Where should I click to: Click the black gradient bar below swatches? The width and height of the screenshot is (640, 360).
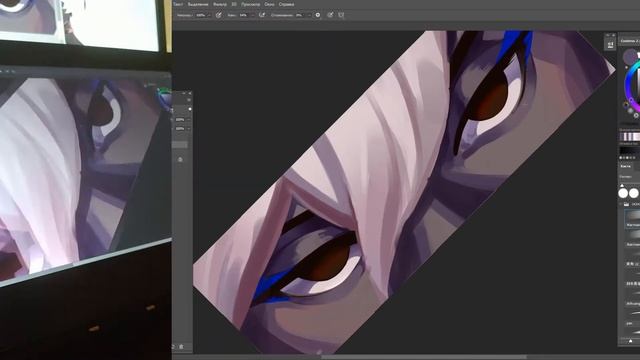coord(629,151)
